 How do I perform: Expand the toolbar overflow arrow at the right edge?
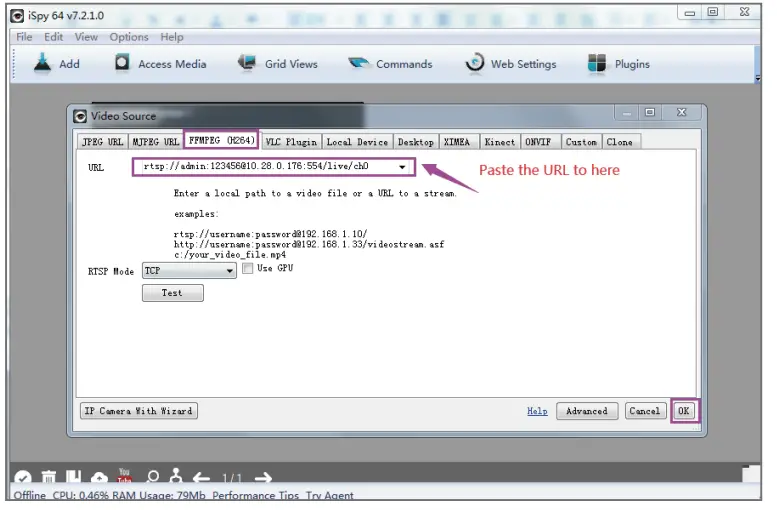point(758,78)
